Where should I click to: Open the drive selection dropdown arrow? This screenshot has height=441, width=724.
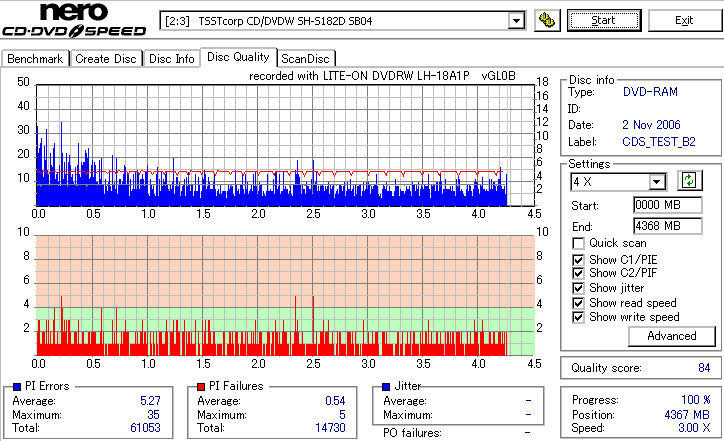coord(516,21)
